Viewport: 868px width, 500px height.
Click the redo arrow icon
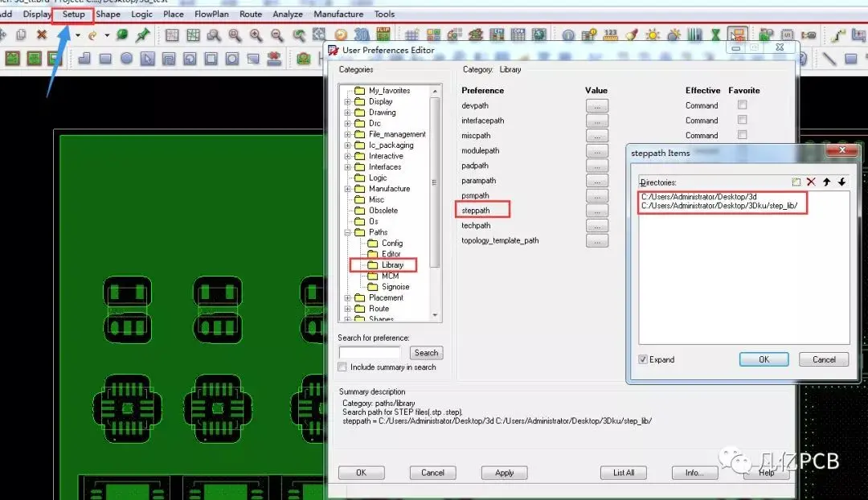pos(92,35)
